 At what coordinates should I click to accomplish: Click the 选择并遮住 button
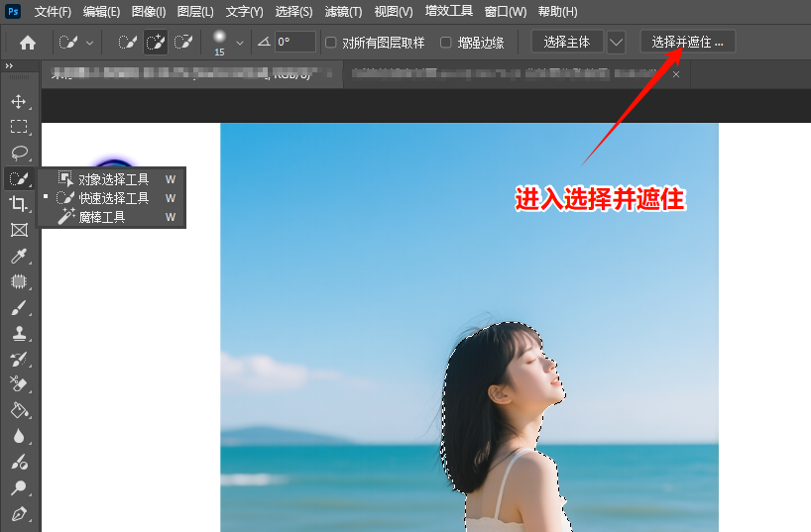[x=687, y=42]
